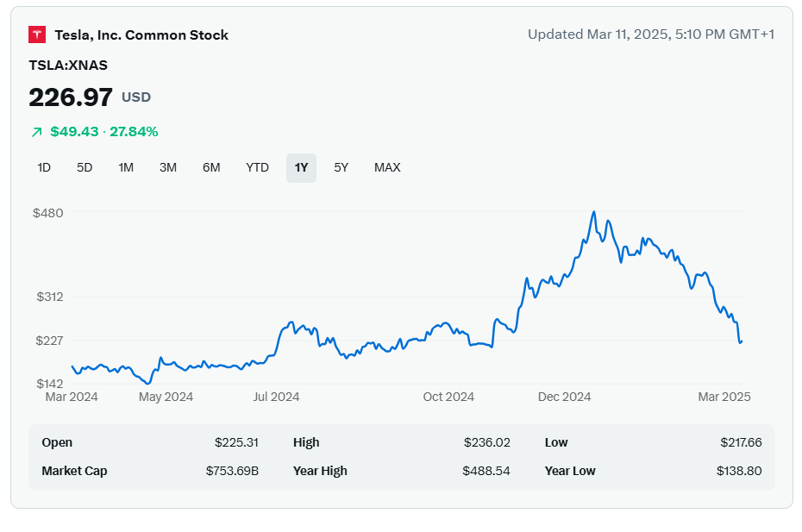Click the Year High value $488.54
This screenshot has height=532, width=802.
point(486,471)
